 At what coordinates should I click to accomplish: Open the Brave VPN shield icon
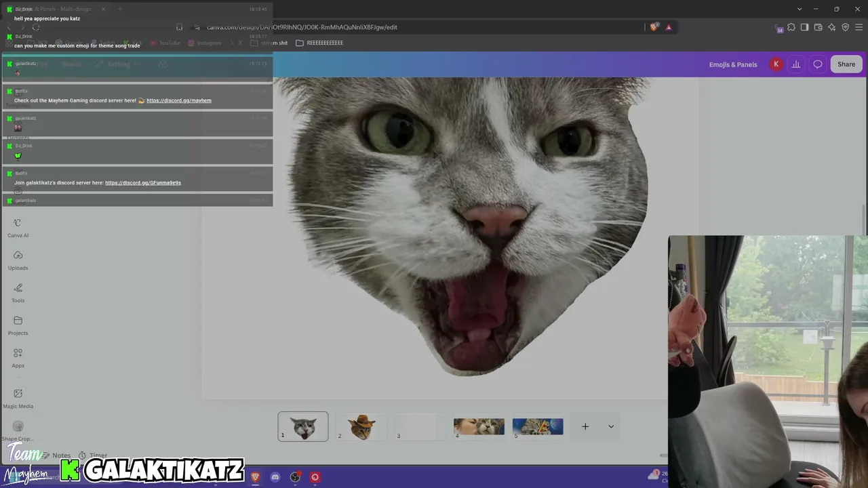(845, 27)
